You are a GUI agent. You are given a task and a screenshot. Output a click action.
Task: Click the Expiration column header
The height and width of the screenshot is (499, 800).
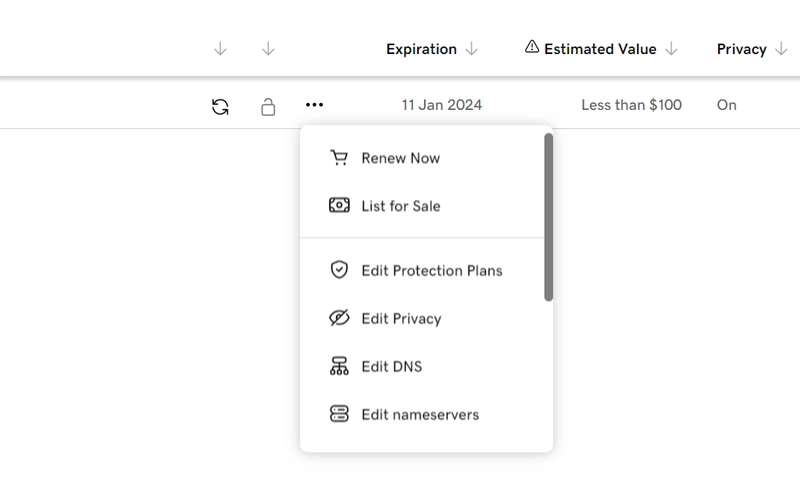[x=421, y=49]
